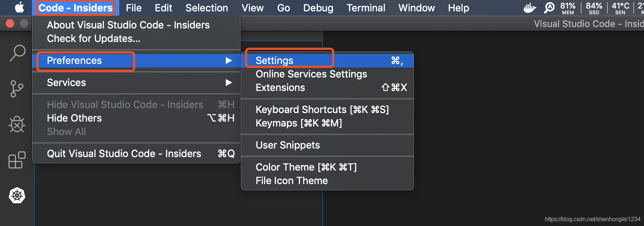The image size is (644, 226).
Task: Click the circled-A magnifier icon in menu bar
Action: click(x=549, y=7)
